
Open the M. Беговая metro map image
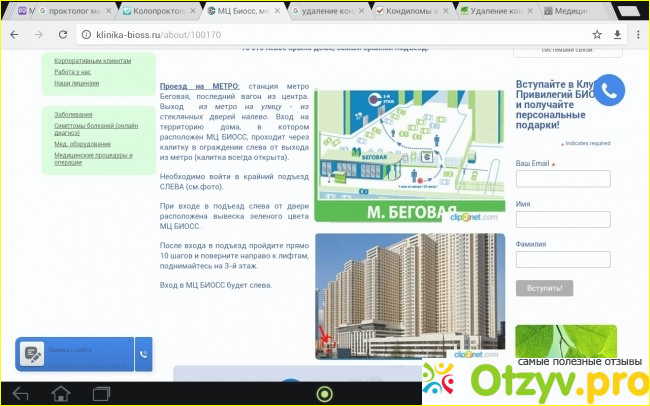(409, 155)
